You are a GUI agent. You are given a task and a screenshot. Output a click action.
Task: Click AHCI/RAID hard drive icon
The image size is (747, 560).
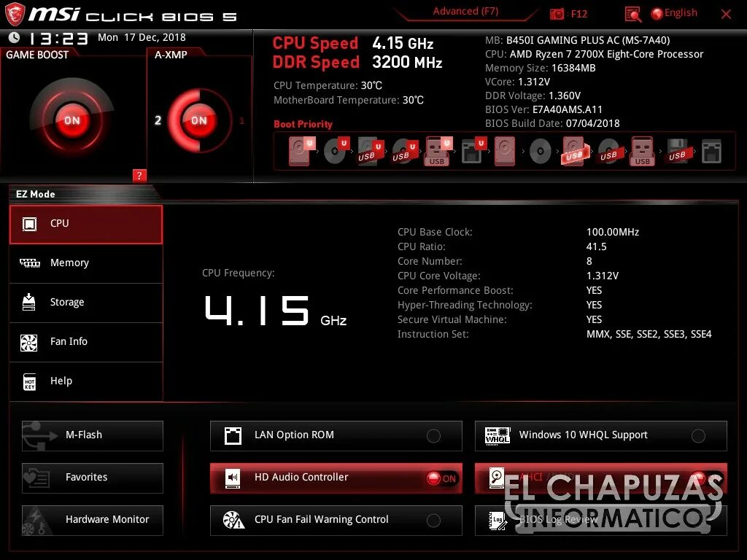point(497,478)
